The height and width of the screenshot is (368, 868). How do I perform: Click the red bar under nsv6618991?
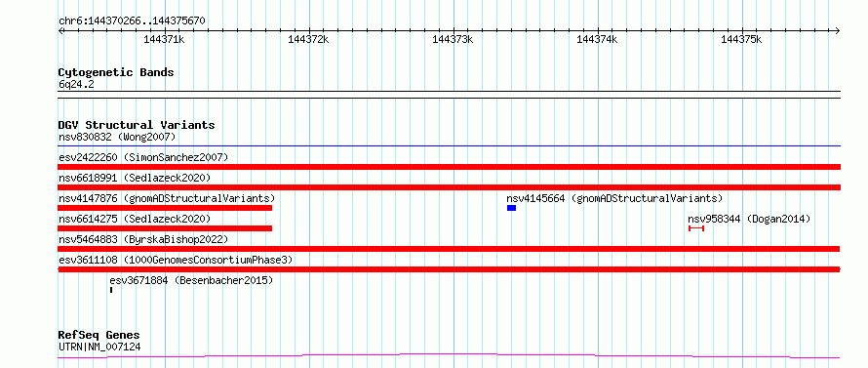[x=449, y=187]
